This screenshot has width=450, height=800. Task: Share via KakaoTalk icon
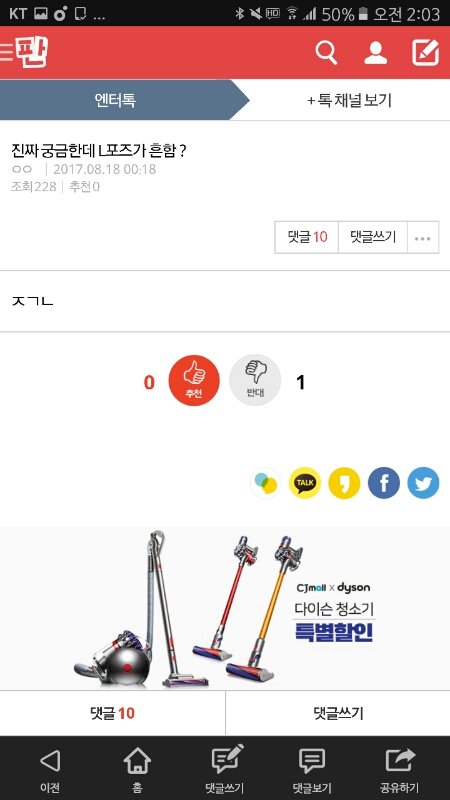click(305, 483)
